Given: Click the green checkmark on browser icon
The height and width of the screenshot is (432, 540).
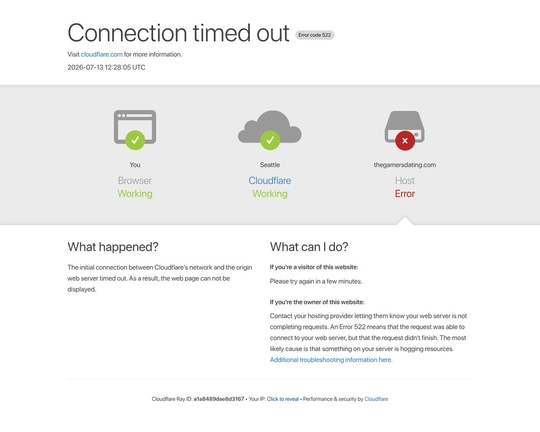Looking at the screenshot, I should 135,140.
